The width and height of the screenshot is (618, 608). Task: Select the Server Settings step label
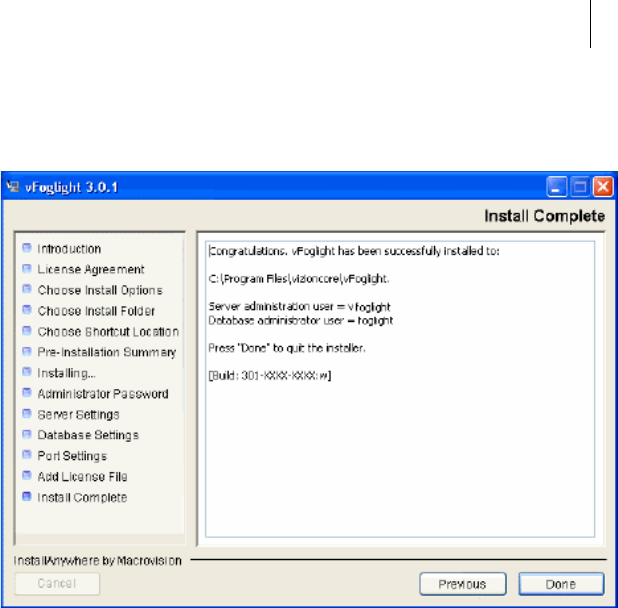pos(78,415)
